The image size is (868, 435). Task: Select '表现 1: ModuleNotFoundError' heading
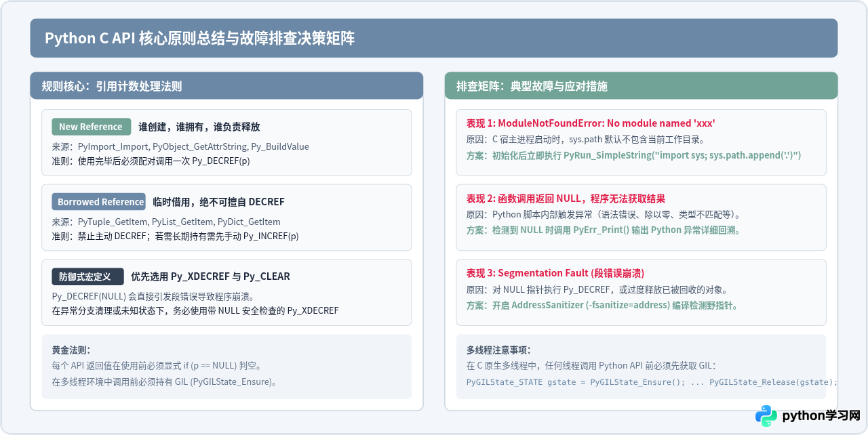click(591, 123)
